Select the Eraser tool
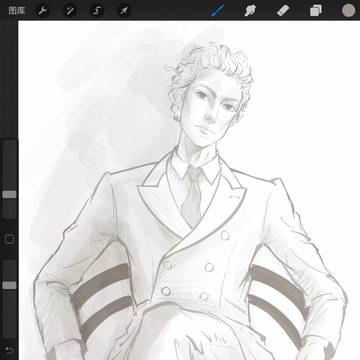The width and height of the screenshot is (360, 360). (x=283, y=10)
